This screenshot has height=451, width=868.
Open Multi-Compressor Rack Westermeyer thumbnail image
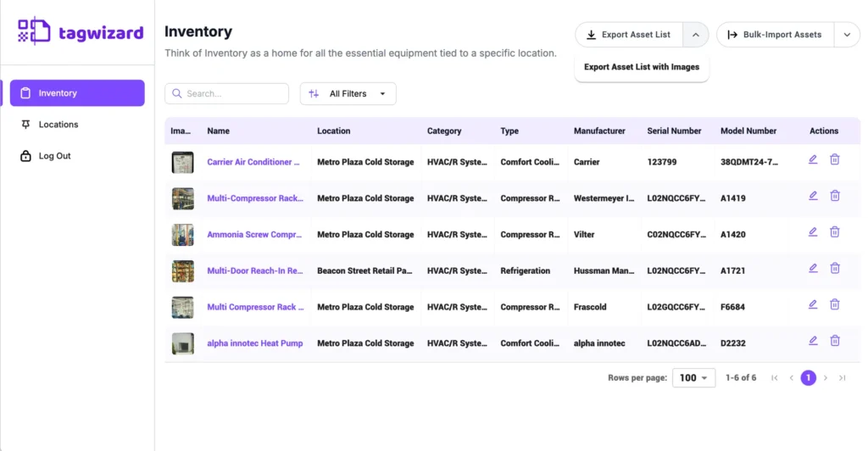[x=183, y=198]
